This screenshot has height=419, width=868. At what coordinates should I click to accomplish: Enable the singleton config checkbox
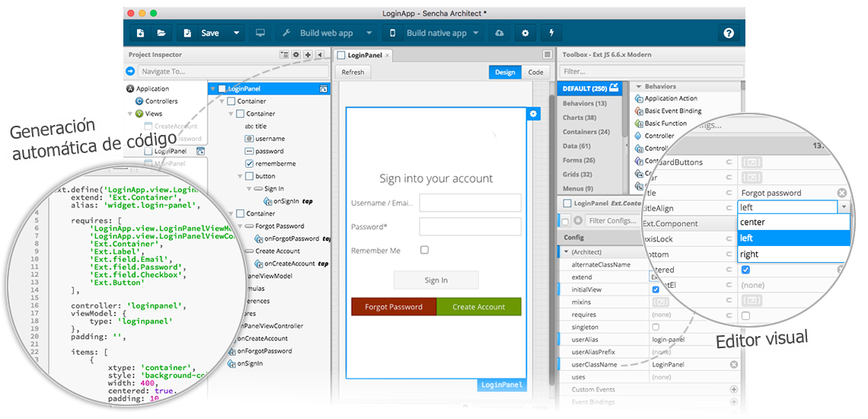(x=656, y=327)
